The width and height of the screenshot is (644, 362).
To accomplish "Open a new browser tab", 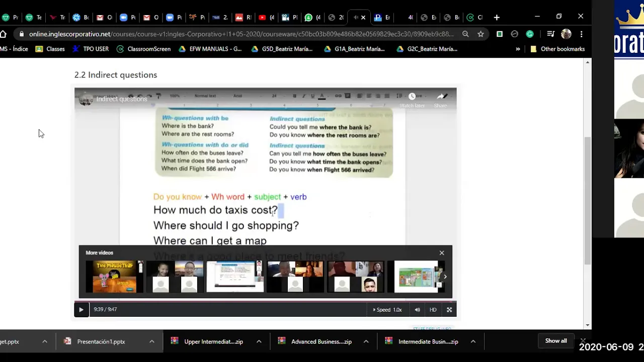I will [497, 17].
